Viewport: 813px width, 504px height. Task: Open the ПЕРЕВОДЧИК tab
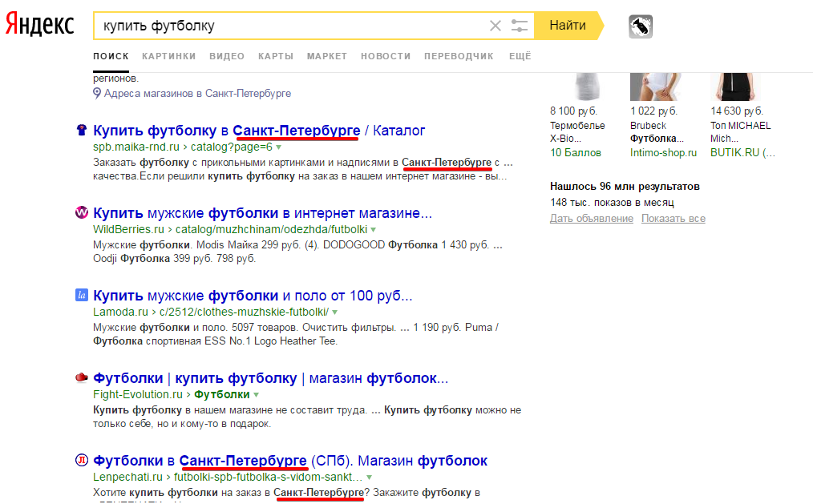459,56
